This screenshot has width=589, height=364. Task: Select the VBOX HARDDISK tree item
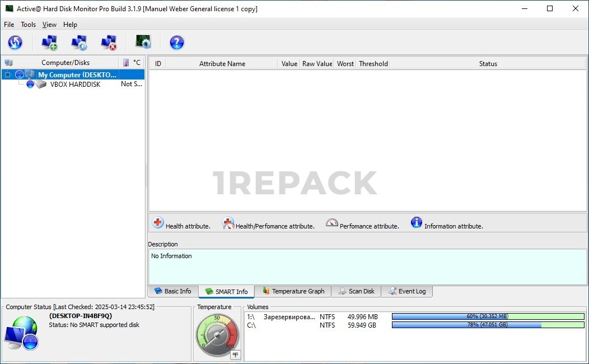coord(75,85)
